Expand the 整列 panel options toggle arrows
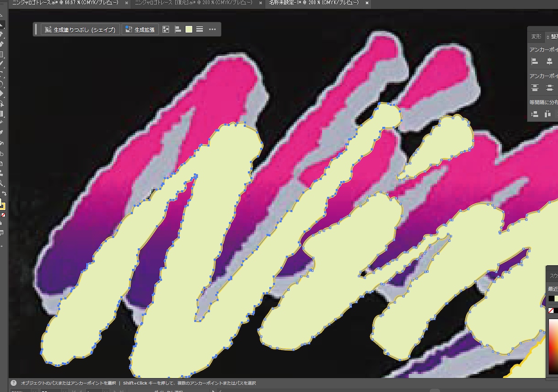The height and width of the screenshot is (392, 558). click(548, 37)
